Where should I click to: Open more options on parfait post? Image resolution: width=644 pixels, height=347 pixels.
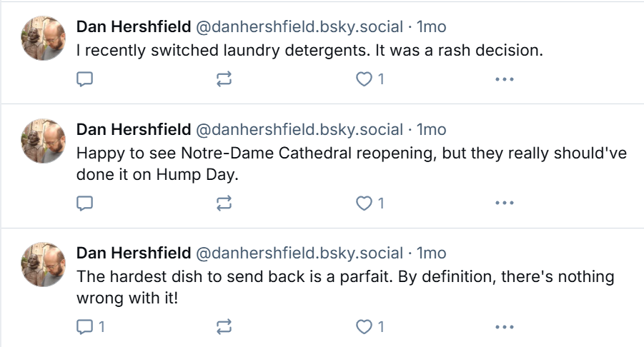pyautogui.click(x=505, y=327)
